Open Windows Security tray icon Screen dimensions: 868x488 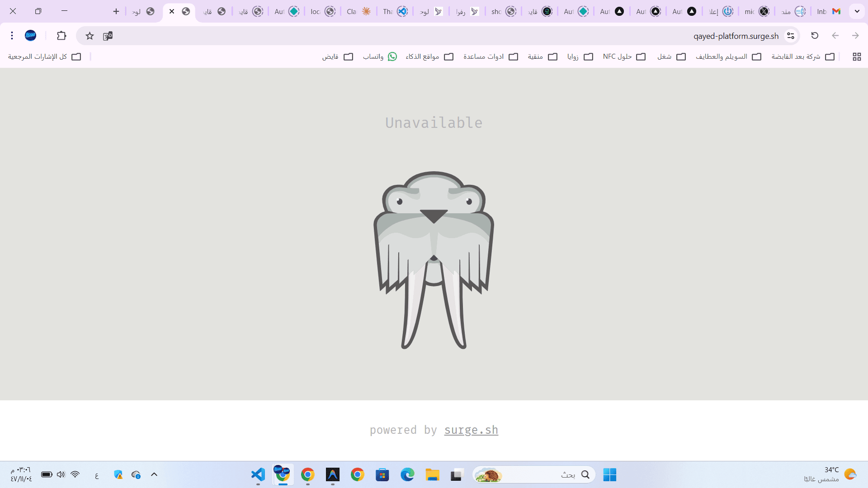[x=118, y=474]
